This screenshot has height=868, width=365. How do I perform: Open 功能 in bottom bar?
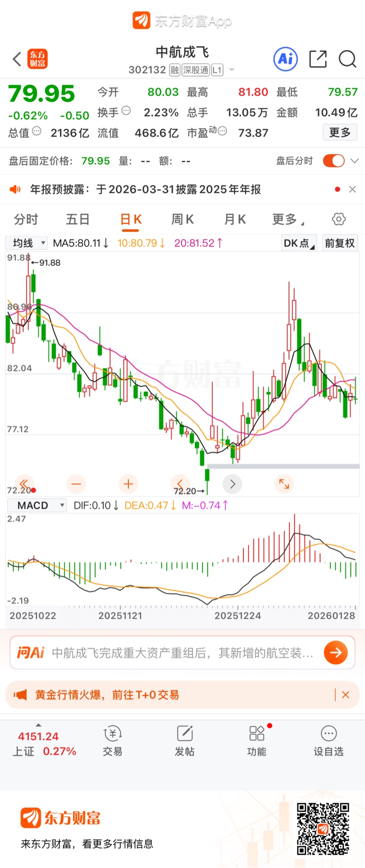coord(257,741)
